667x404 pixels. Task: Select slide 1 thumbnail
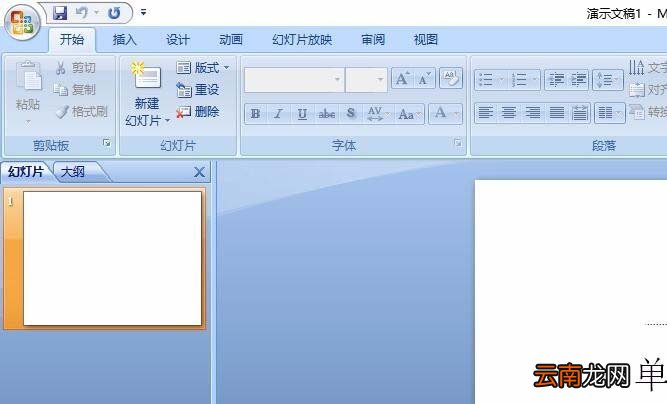click(x=112, y=259)
